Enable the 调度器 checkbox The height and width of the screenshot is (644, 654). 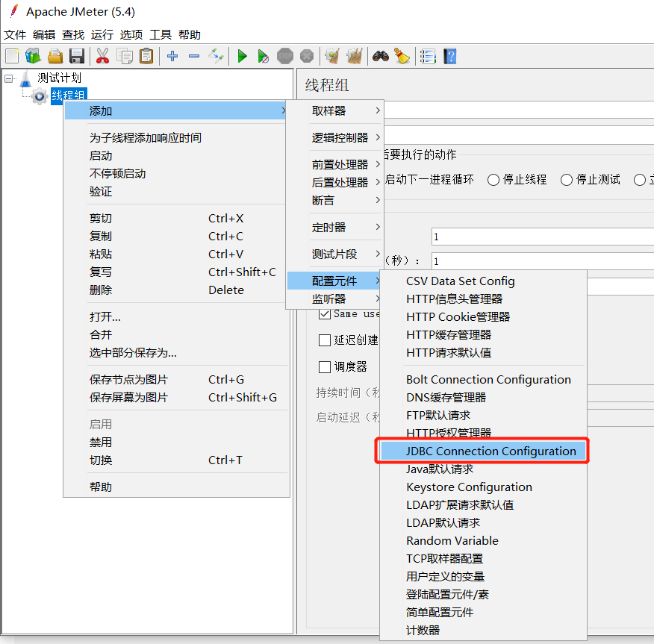point(325,367)
